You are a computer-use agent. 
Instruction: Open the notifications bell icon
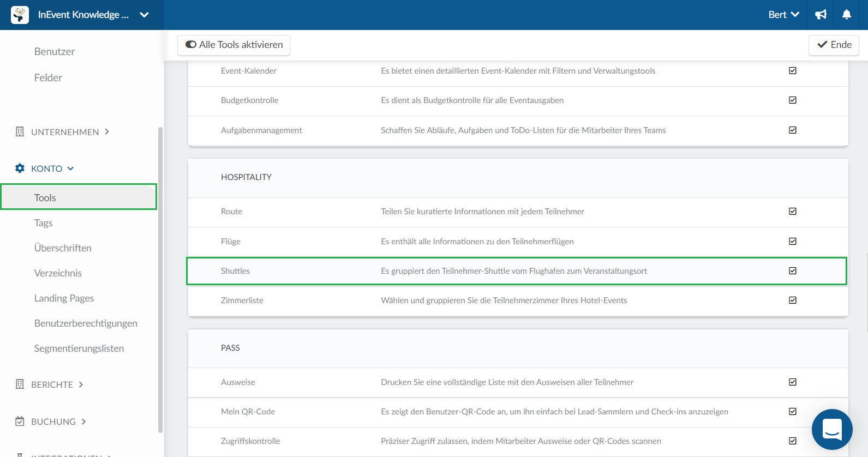pyautogui.click(x=847, y=15)
